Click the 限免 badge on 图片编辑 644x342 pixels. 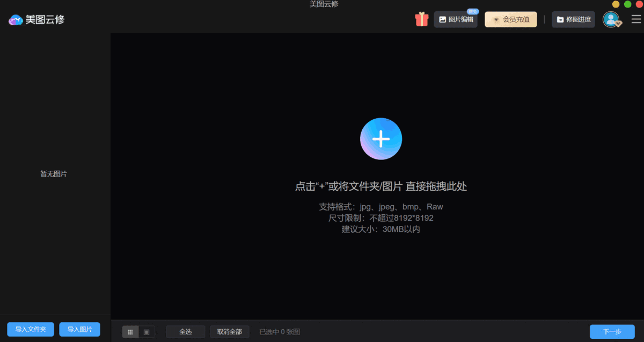coord(472,11)
